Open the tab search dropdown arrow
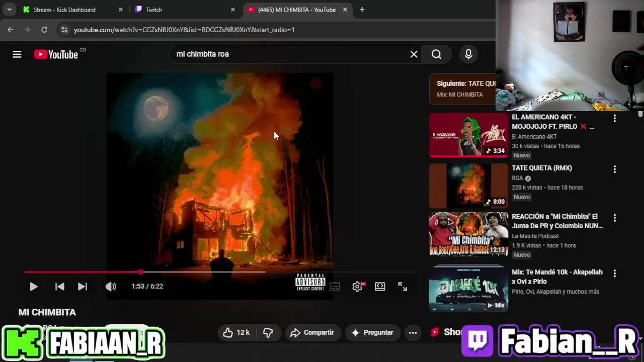Viewport: 644px width, 362px height. tap(9, 10)
